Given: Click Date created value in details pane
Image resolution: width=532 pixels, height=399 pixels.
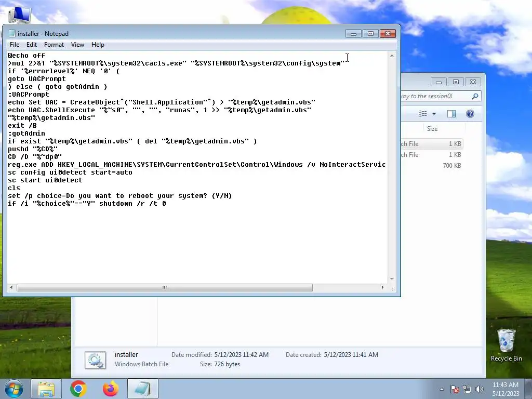Looking at the screenshot, I should click(351, 354).
